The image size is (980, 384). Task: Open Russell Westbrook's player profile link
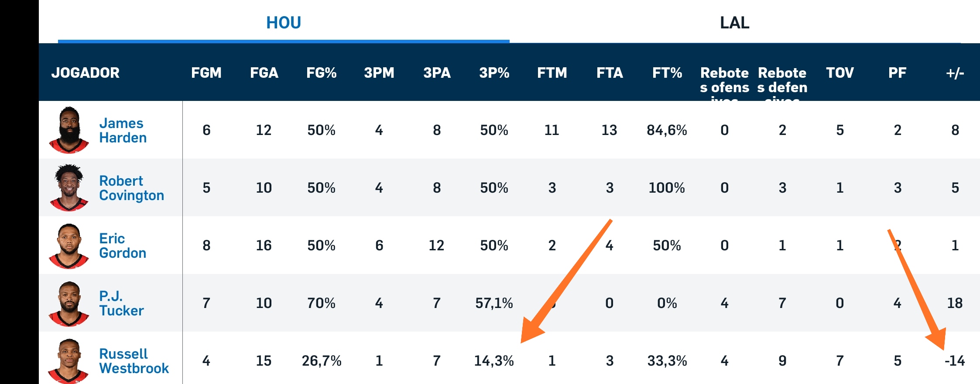134,361
